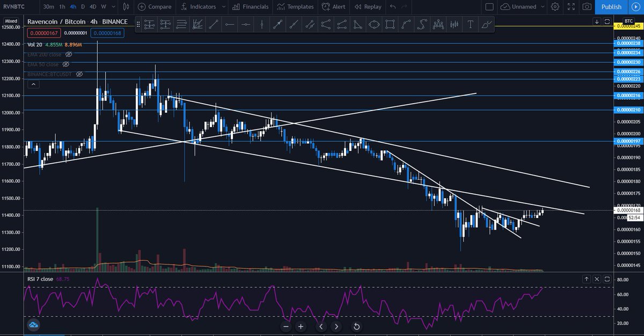644x336 pixels.
Task: Create an Alert
Action: click(333, 7)
